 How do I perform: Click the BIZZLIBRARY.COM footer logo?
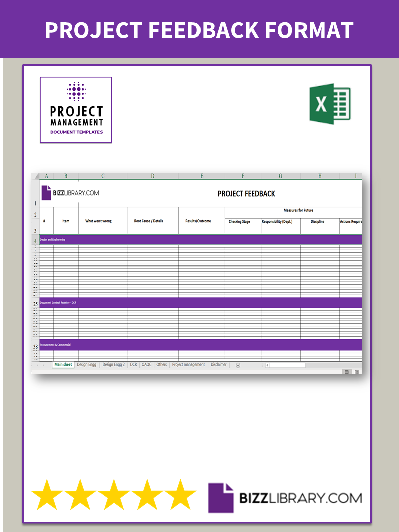285,498
